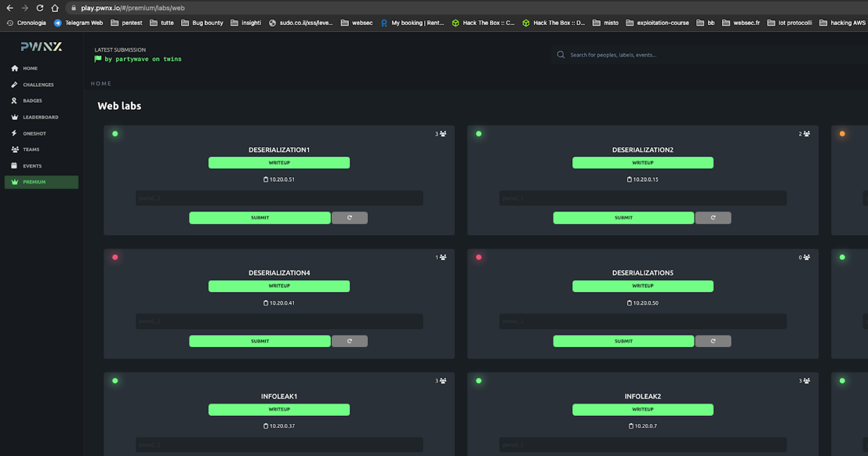The width and height of the screenshot is (868, 456).
Task: Click the green flag latest submission icon
Action: [x=98, y=59]
